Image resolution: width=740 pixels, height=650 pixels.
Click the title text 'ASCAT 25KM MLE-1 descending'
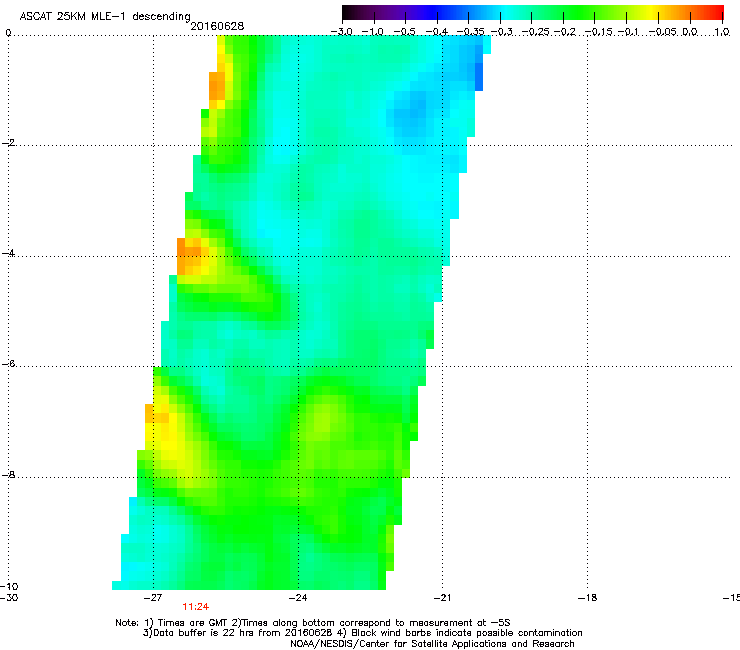105,16
